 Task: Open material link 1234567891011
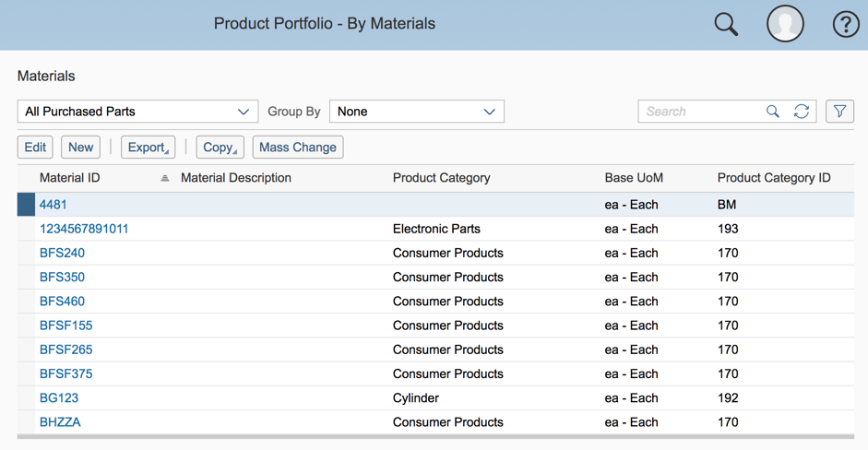coord(84,229)
